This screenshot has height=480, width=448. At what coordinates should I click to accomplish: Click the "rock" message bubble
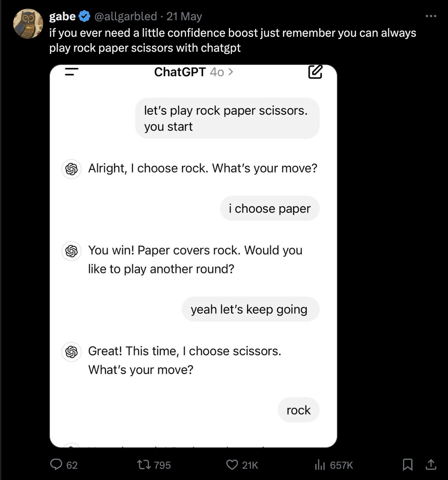299,410
